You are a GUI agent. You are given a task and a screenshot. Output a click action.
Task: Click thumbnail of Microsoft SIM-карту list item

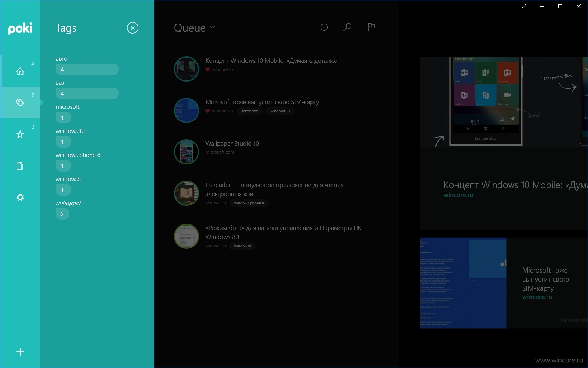[x=187, y=110]
